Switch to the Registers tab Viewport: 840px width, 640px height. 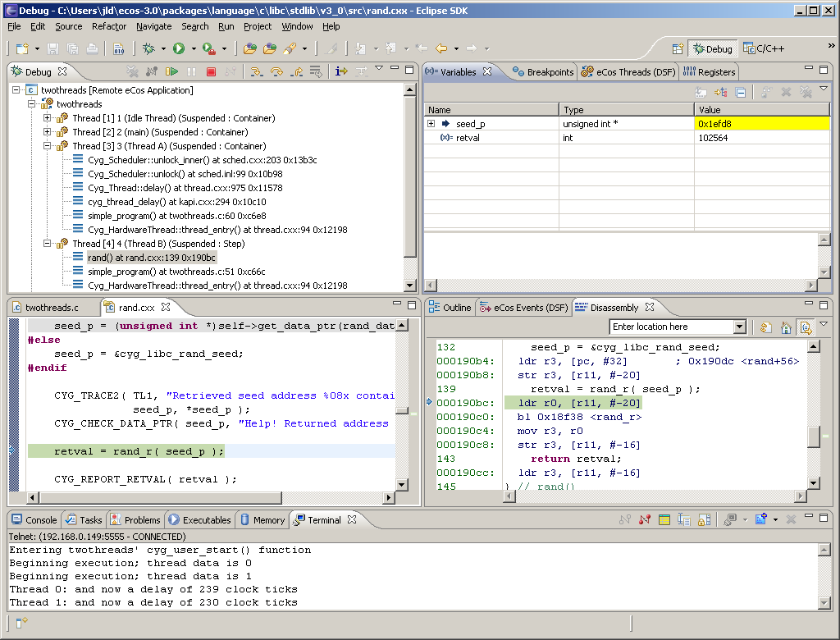[710, 72]
